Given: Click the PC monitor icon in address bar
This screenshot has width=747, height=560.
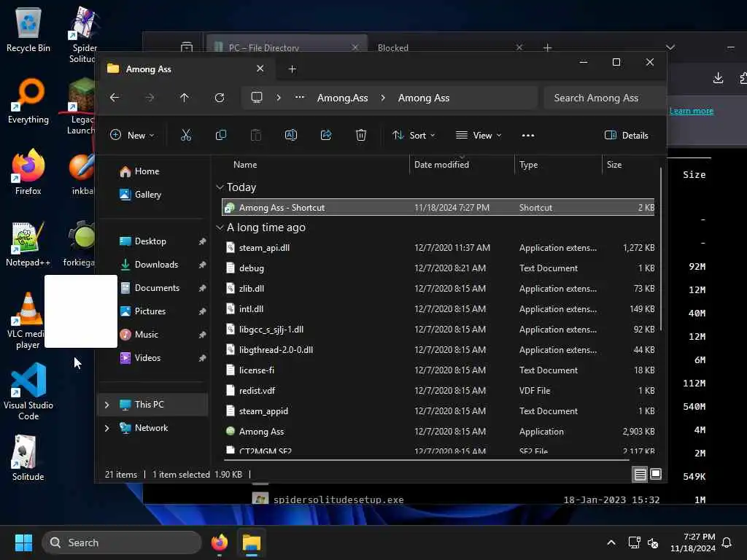Looking at the screenshot, I should [x=257, y=98].
